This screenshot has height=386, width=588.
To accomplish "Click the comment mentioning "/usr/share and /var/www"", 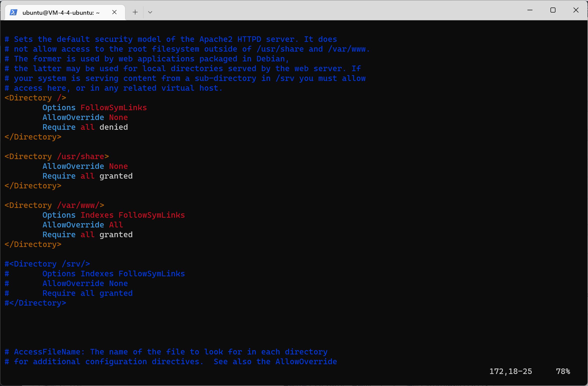I will coord(187,49).
